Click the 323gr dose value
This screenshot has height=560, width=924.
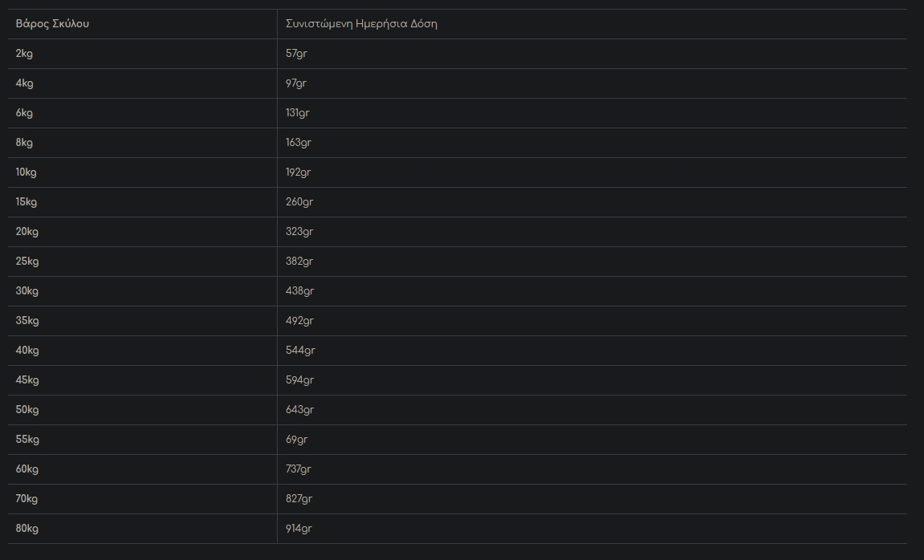tap(299, 232)
